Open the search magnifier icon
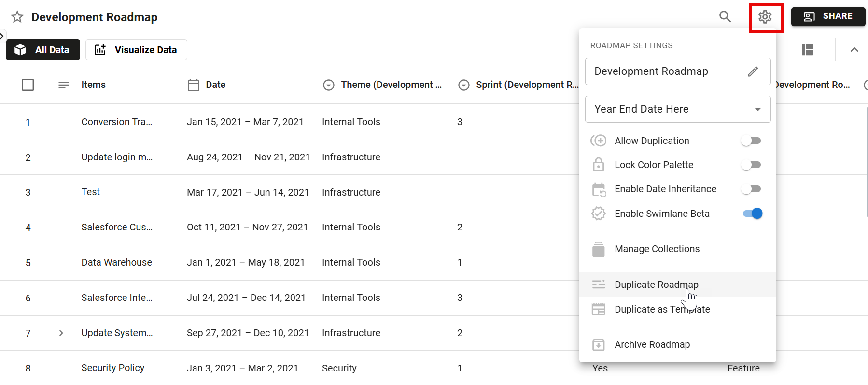The width and height of the screenshot is (868, 385). pyautogui.click(x=725, y=17)
